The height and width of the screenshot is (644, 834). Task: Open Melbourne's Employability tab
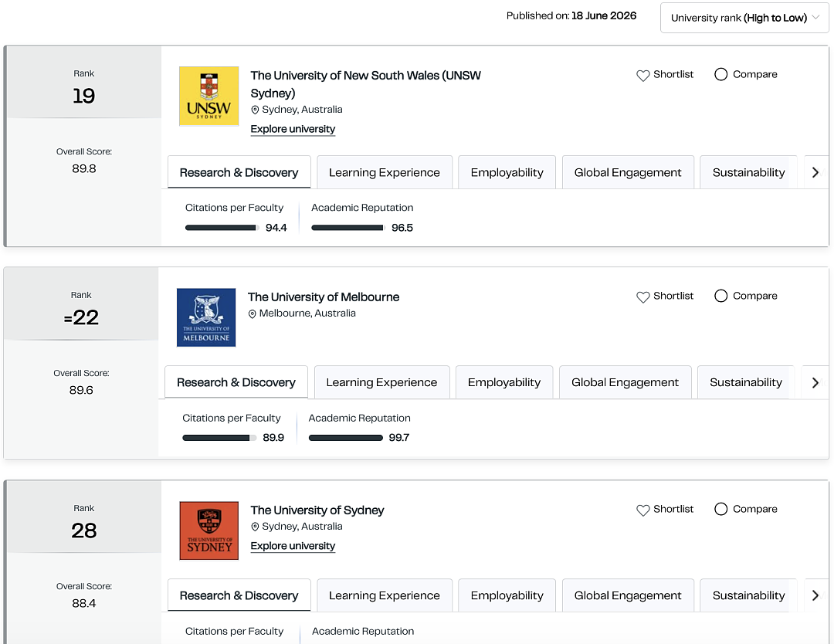point(504,382)
